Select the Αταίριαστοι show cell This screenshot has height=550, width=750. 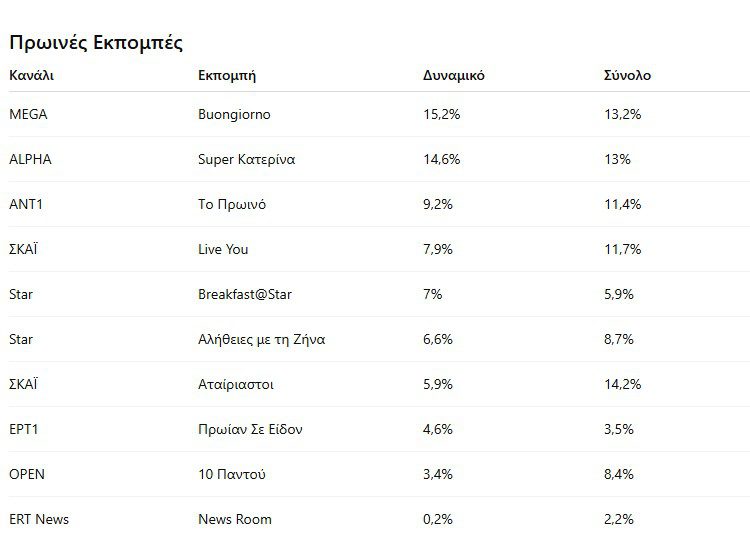(236, 384)
